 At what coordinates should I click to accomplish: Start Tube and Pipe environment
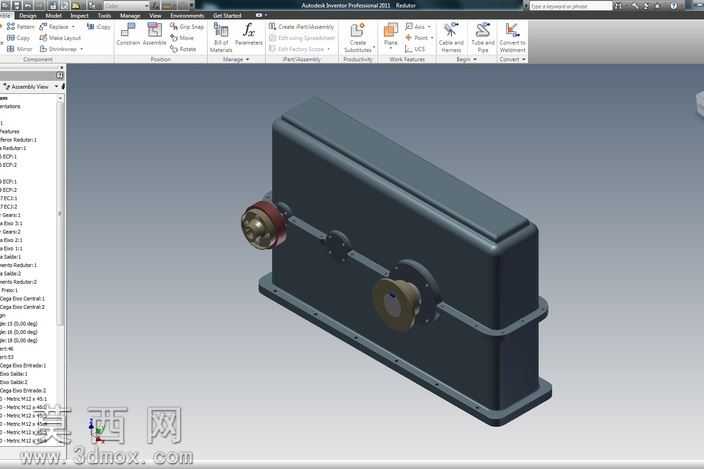tap(483, 38)
